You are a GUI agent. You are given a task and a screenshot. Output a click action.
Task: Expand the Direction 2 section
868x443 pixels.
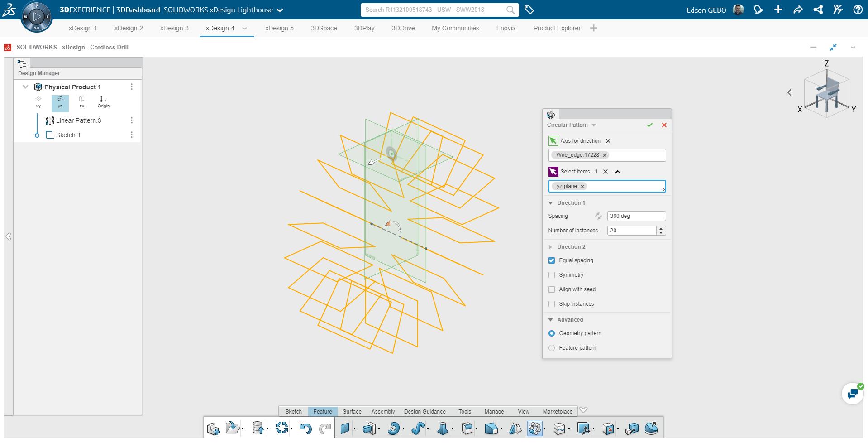551,247
